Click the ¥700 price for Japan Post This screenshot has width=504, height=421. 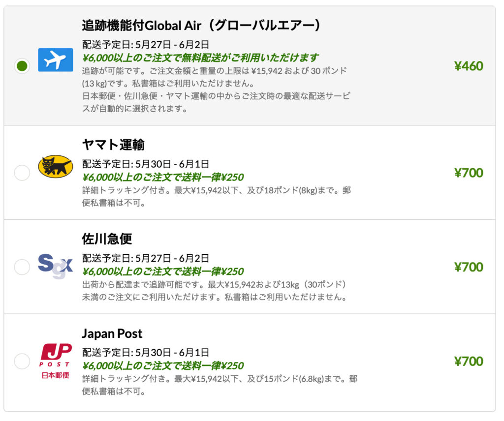[x=468, y=361]
